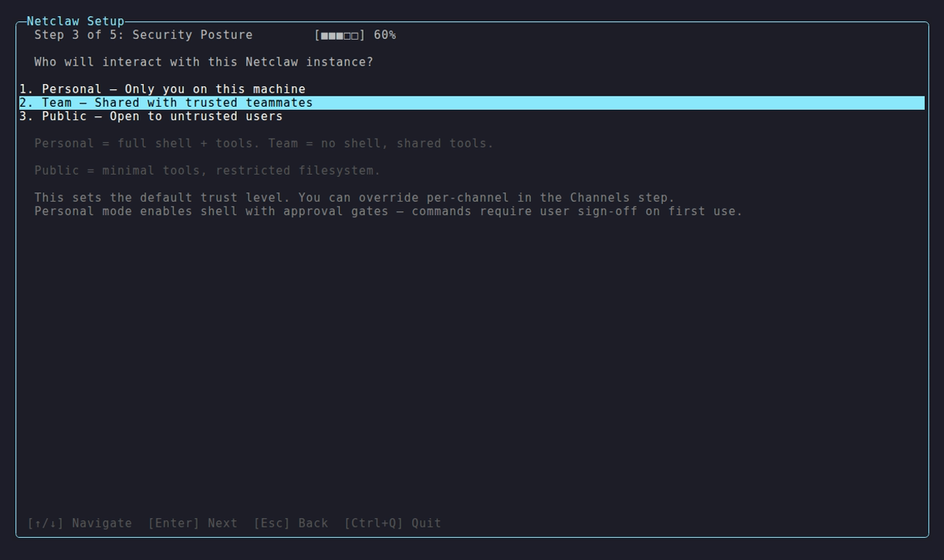
Task: Click the Personal = full shell description
Action: [x=264, y=144]
